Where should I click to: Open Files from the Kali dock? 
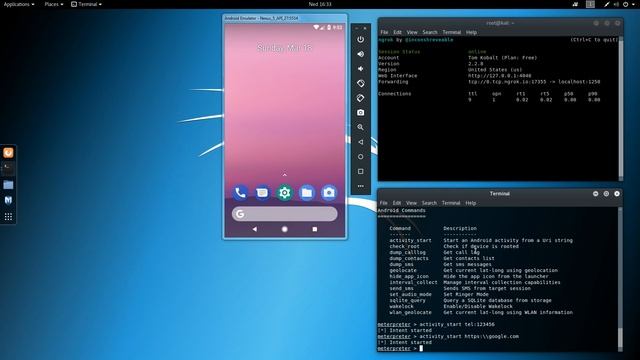tap(8, 184)
